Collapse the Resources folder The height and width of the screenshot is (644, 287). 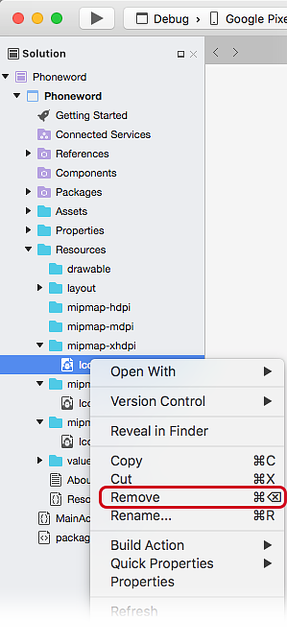pyautogui.click(x=28, y=249)
